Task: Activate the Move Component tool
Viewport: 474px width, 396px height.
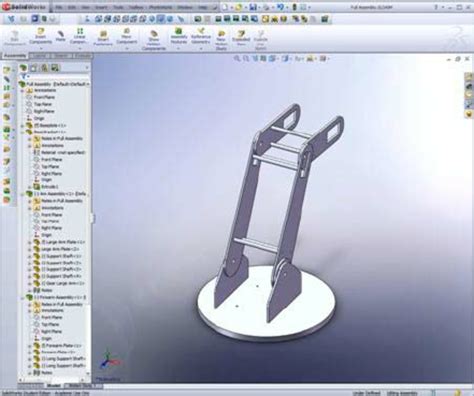Action: 126,36
